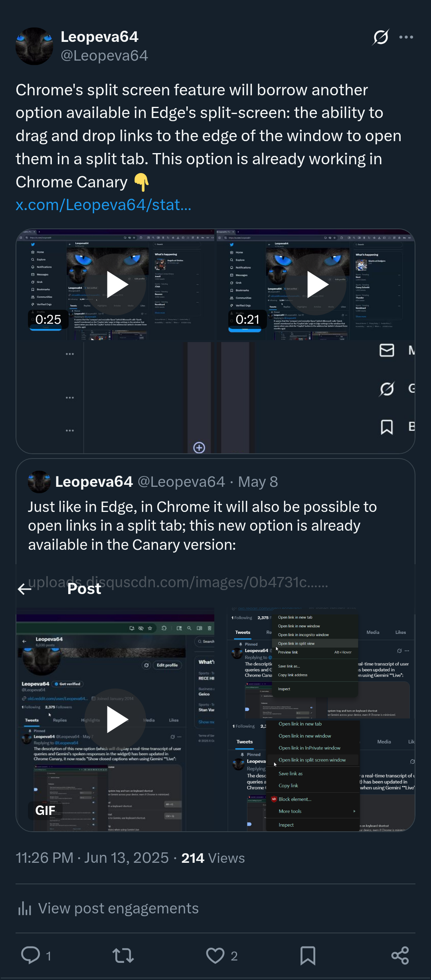Open the quoted post's author name Leopeva64

(94, 482)
